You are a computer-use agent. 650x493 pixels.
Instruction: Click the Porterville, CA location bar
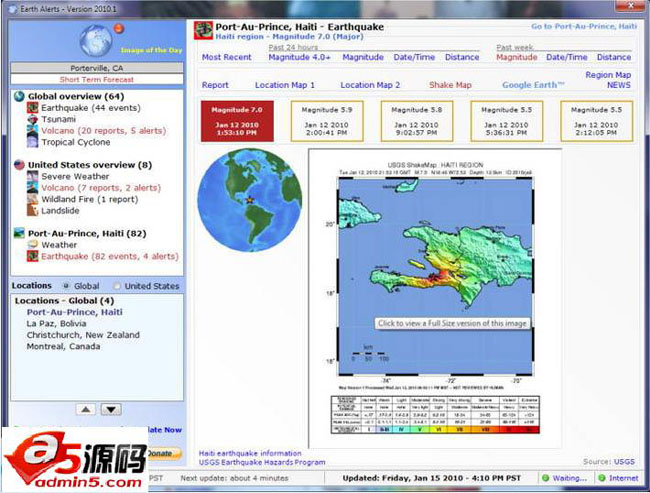[97, 68]
